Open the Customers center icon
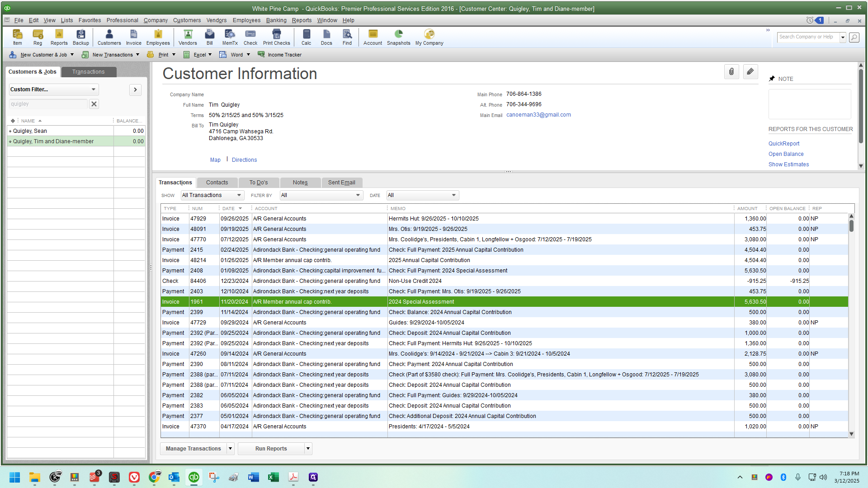The image size is (868, 488). click(109, 37)
